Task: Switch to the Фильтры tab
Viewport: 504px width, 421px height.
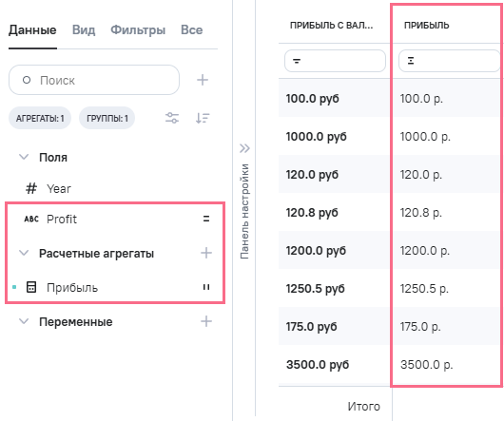Action: pos(138,29)
